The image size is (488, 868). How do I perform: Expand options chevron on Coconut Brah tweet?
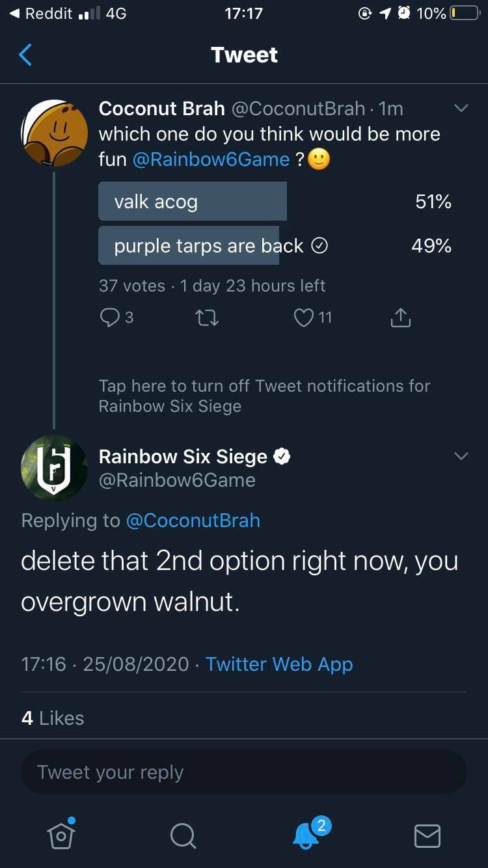pyautogui.click(x=461, y=109)
